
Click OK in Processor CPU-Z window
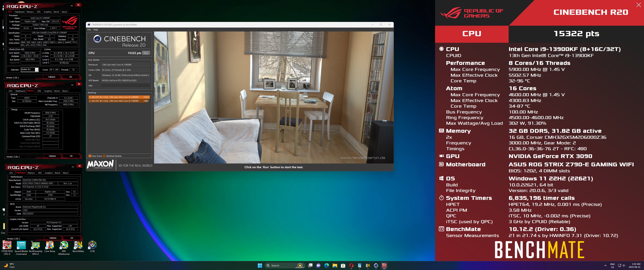tap(71, 77)
